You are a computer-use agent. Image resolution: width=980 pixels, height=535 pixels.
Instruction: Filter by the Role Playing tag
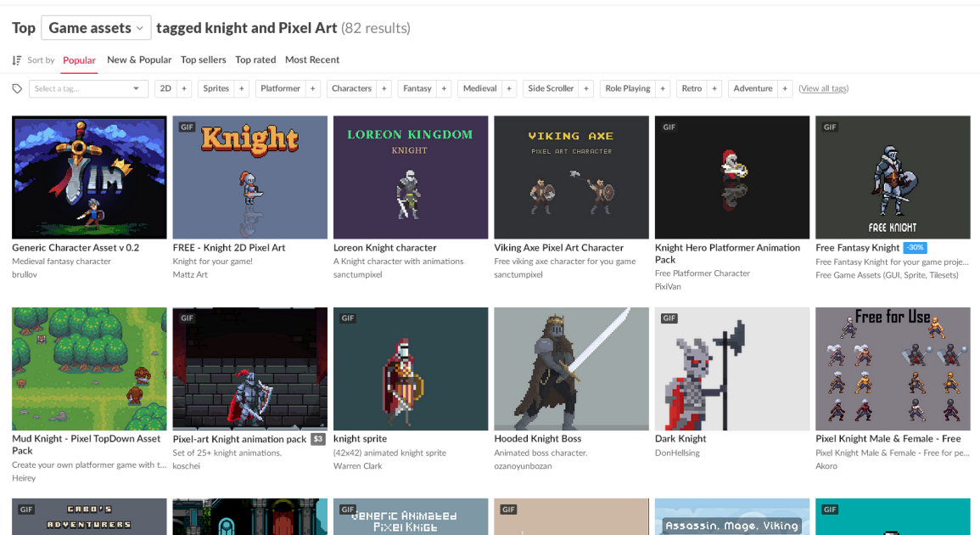pos(628,89)
